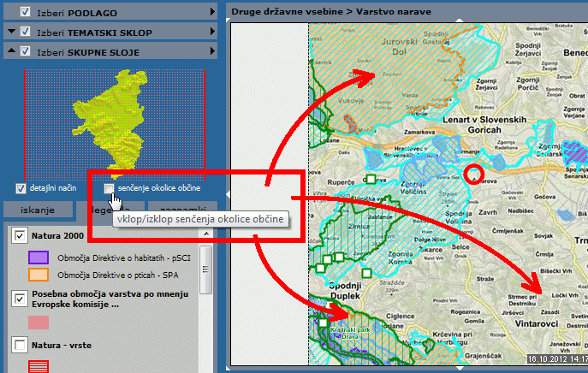Click the purple pSCI habitat color swatch

pyautogui.click(x=39, y=258)
